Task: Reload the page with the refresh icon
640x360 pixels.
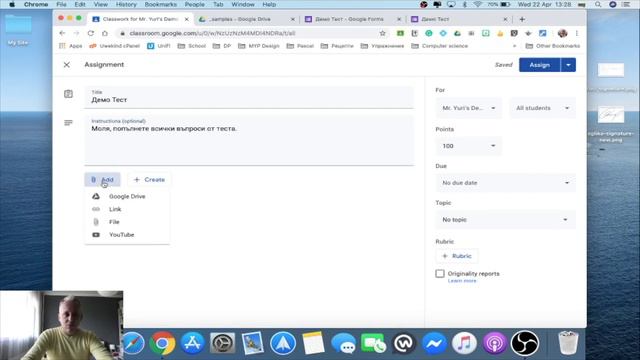Action: click(x=91, y=33)
